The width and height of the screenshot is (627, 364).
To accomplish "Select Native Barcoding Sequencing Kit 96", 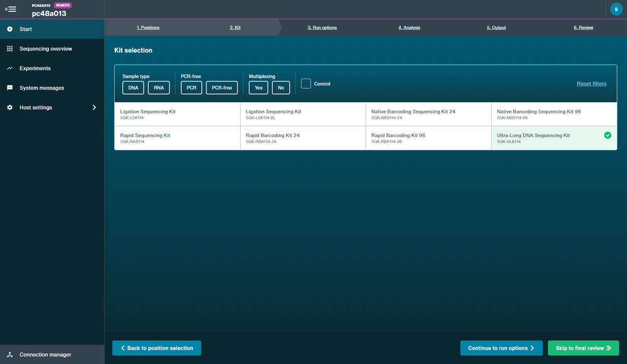I will coord(554,114).
